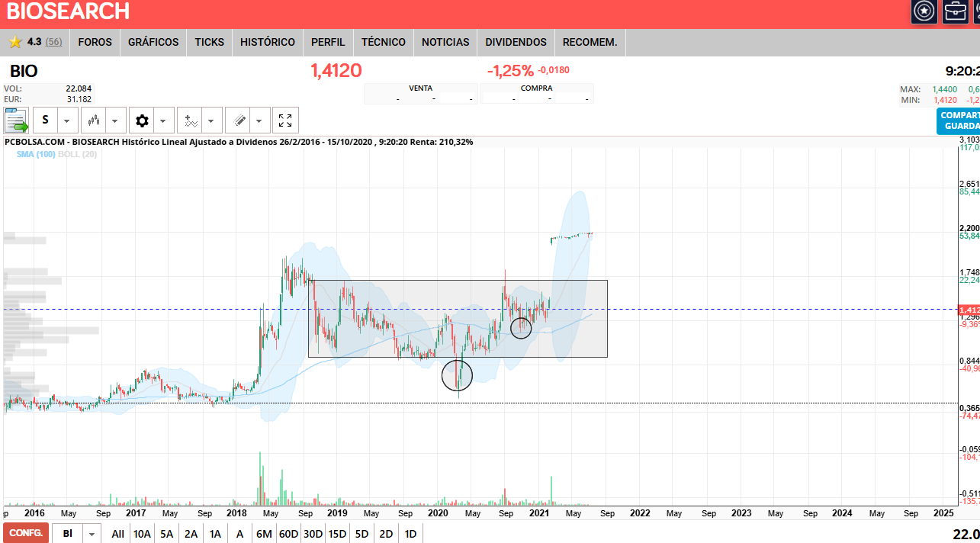Select the All time range
This screenshot has width=980, height=543.
point(117,534)
